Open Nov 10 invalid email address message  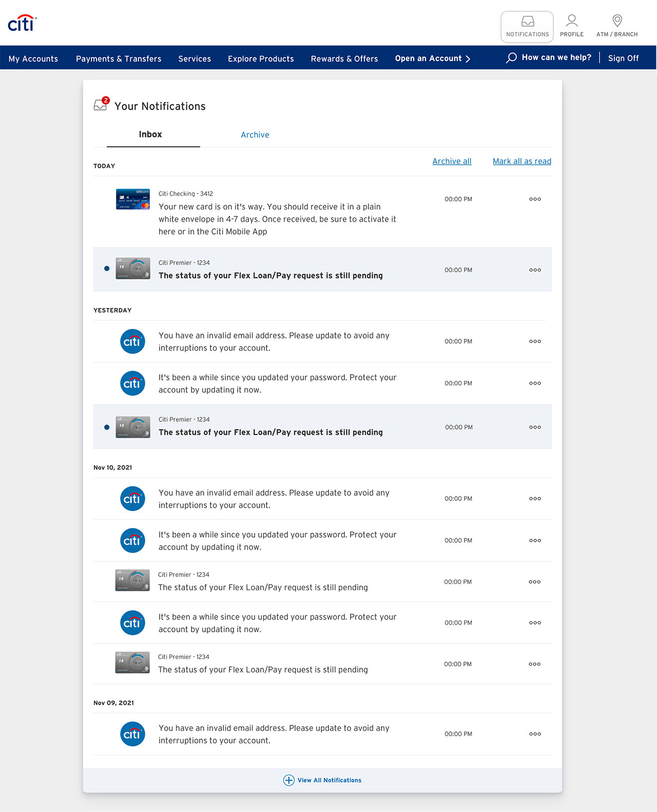tap(274, 499)
